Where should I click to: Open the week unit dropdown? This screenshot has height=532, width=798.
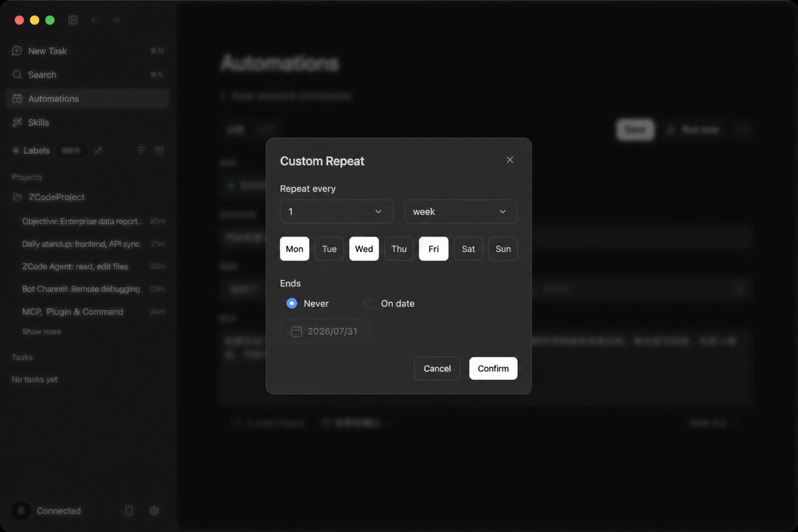tap(461, 211)
